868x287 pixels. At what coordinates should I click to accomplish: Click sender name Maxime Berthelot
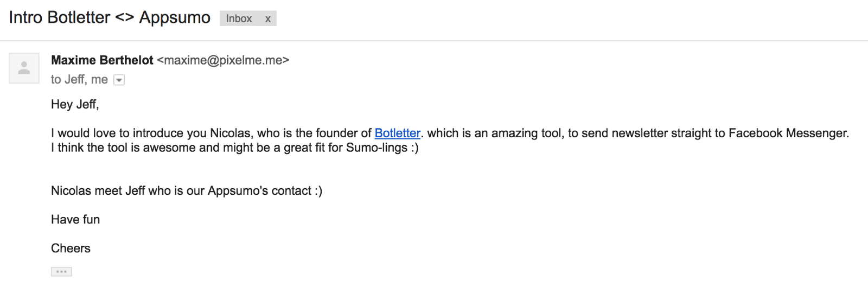coord(102,60)
